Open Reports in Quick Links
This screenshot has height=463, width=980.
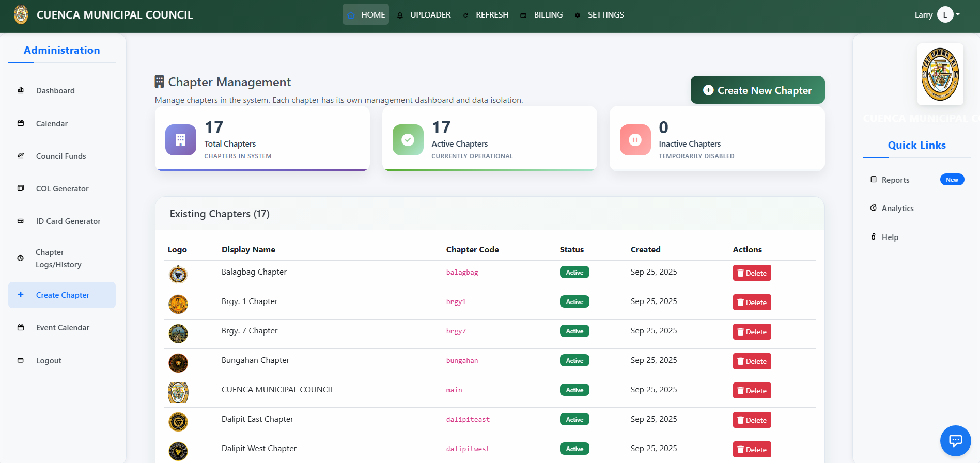point(895,180)
